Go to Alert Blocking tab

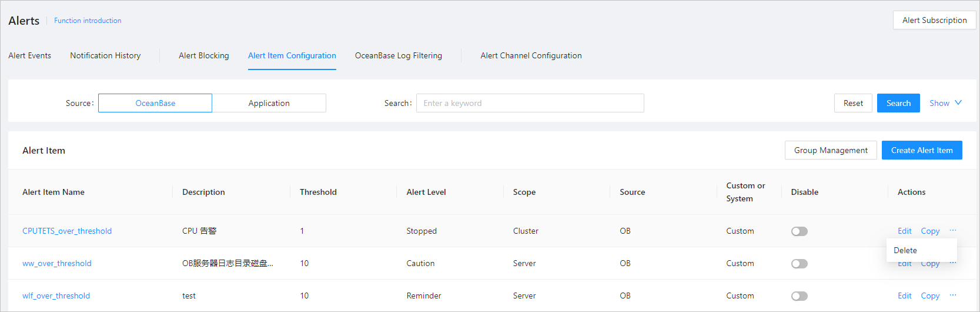click(x=204, y=55)
